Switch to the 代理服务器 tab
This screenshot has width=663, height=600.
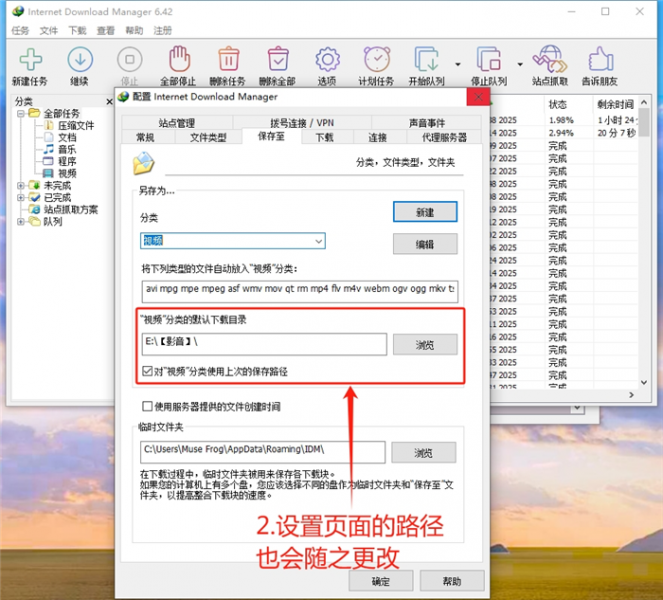[x=444, y=137]
